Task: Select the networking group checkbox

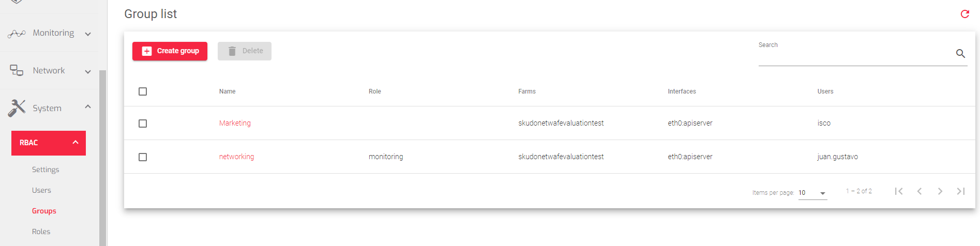Action: (143, 157)
